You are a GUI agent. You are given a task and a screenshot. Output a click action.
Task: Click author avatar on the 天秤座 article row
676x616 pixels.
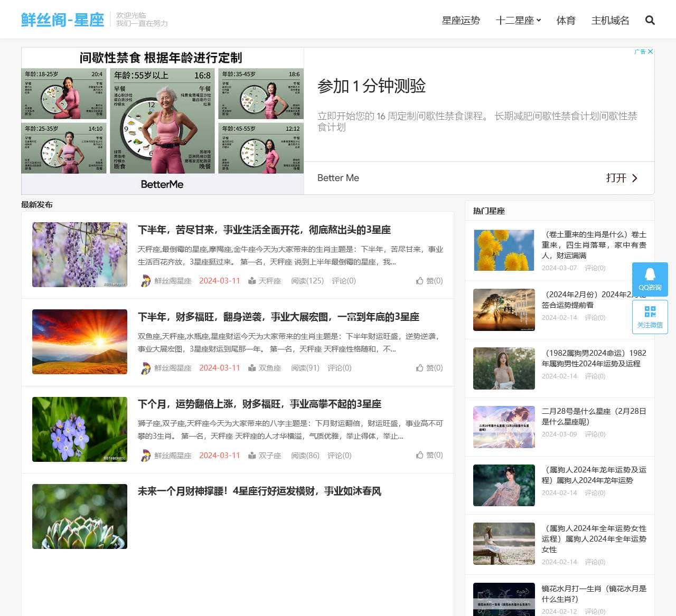pyautogui.click(x=145, y=281)
